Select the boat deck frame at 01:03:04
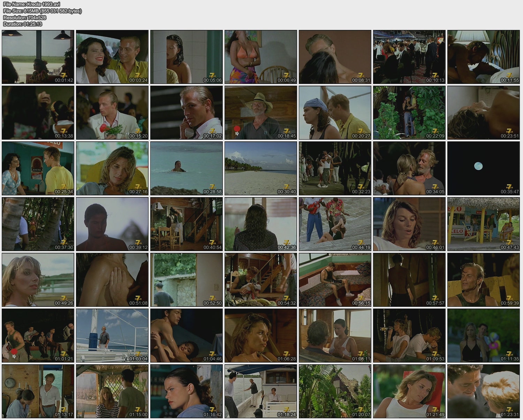 (112, 335)
